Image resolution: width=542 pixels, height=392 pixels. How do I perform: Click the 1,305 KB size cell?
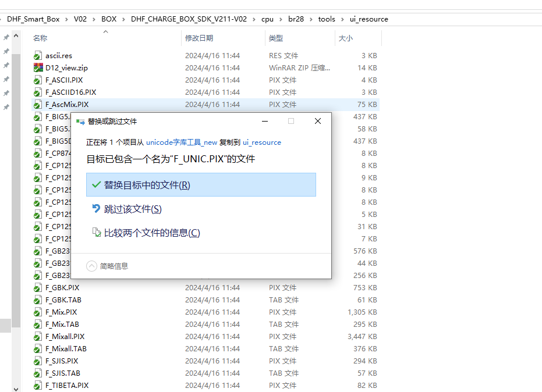362,312
